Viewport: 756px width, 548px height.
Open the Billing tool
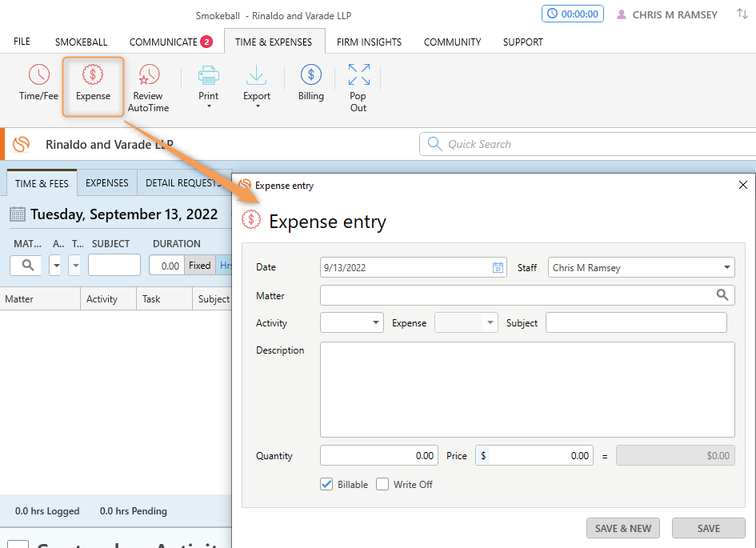click(311, 82)
